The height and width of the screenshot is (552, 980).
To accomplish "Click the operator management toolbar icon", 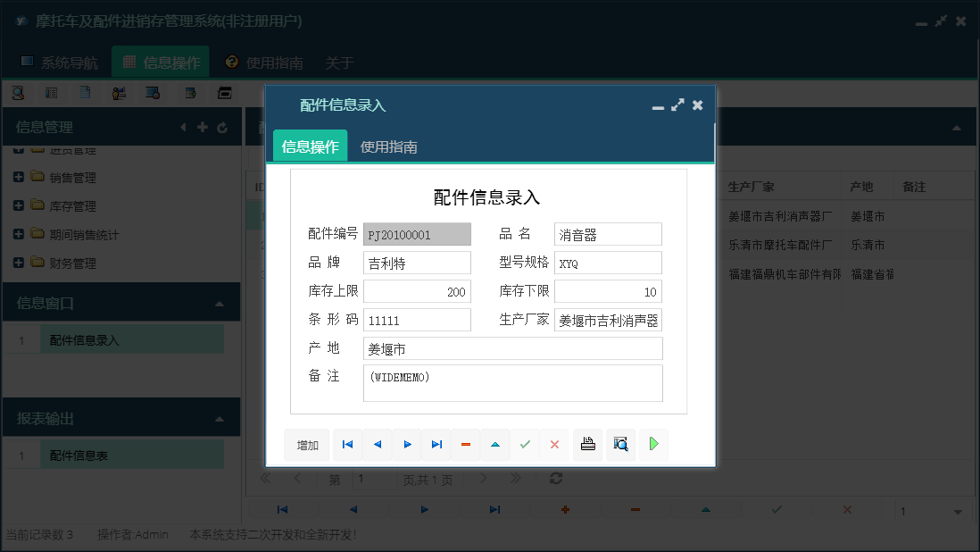I will pyautogui.click(x=119, y=92).
